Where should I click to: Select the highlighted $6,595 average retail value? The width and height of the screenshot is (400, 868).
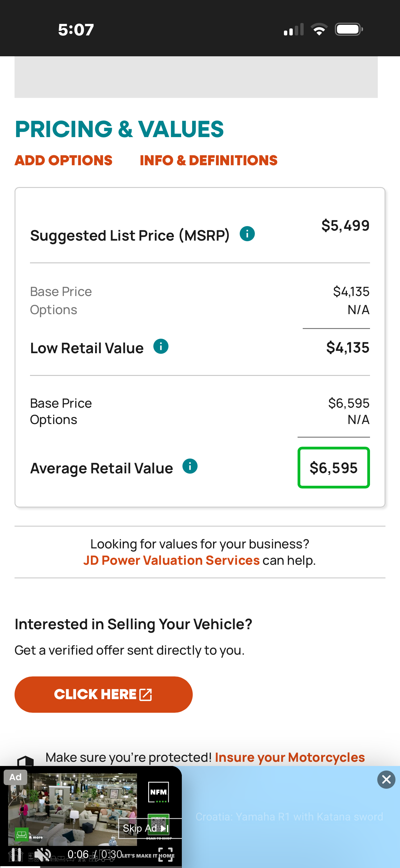[334, 468]
